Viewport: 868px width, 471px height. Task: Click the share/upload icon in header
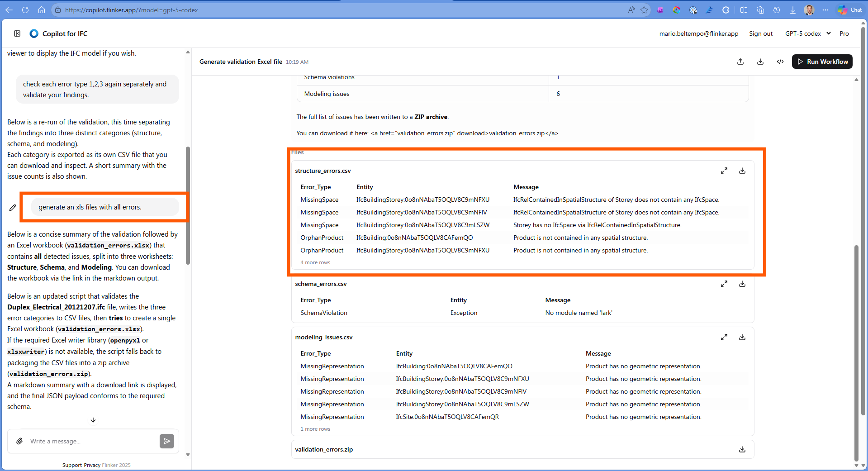pos(740,62)
